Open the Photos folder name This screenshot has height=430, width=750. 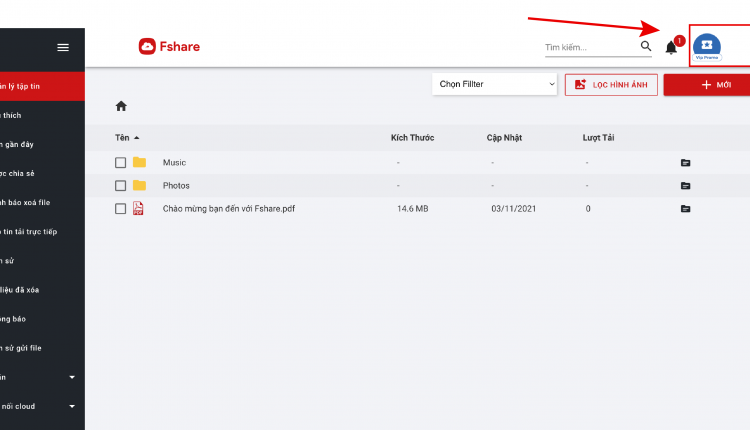pyautogui.click(x=176, y=186)
